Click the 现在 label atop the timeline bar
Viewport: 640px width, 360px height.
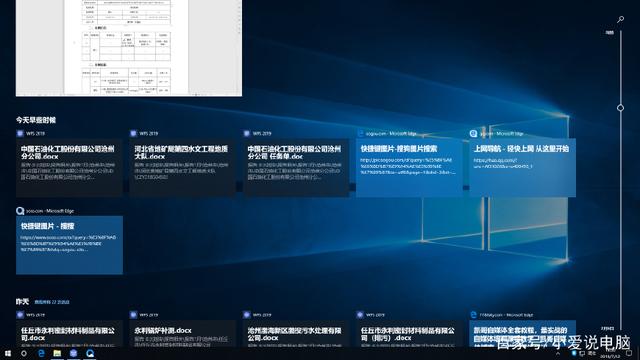pos(610,32)
